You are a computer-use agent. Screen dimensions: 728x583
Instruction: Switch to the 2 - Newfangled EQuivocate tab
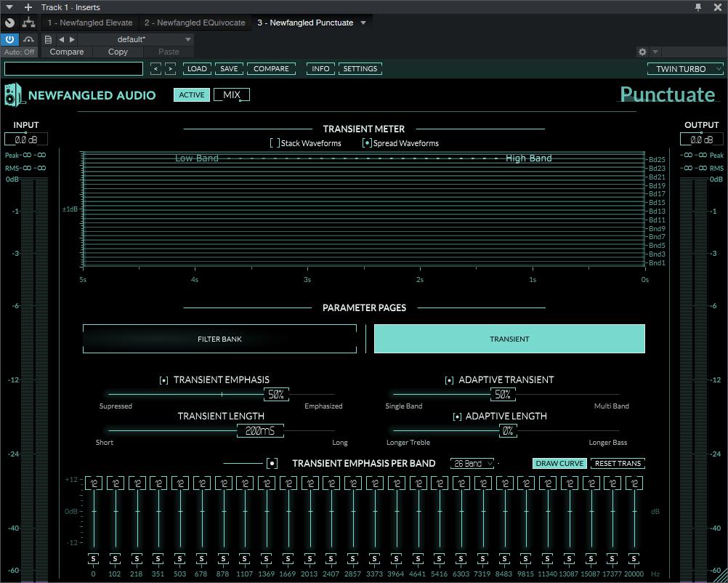coord(195,23)
